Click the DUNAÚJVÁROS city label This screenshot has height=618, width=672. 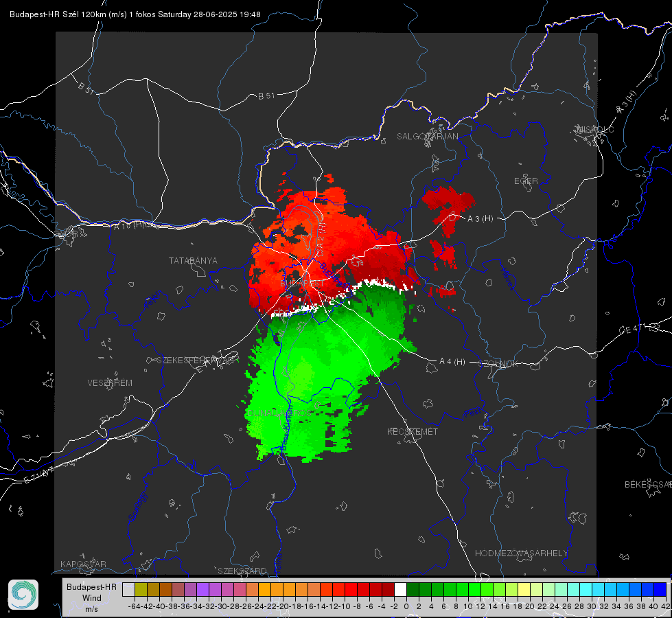pos(279,413)
